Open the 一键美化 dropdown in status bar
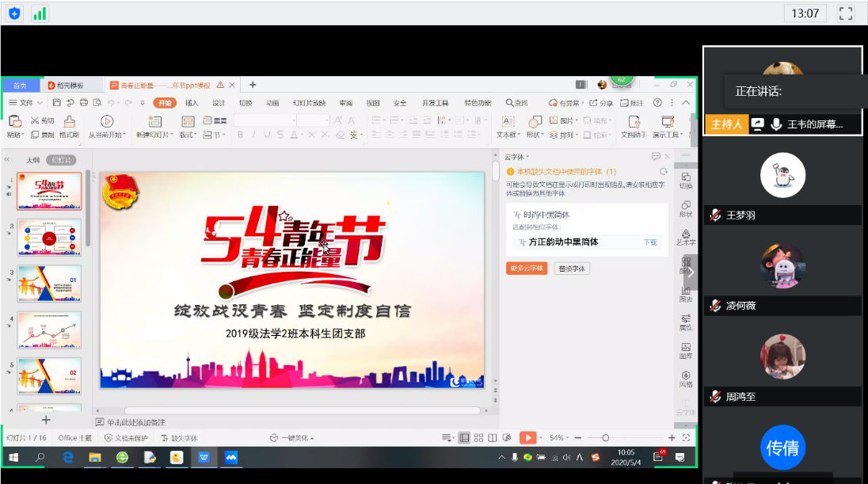The height and width of the screenshot is (484, 868). 292,438
